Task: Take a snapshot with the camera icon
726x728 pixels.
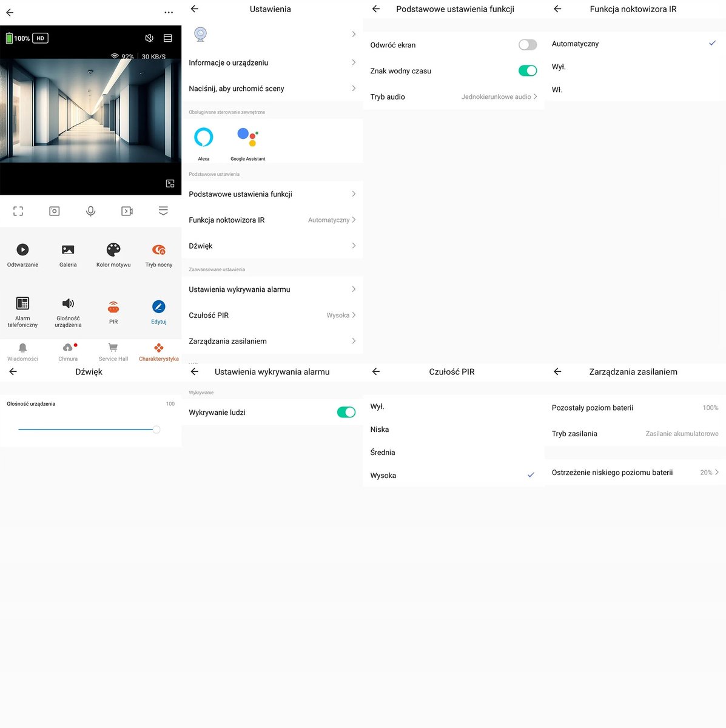Action: (x=55, y=211)
